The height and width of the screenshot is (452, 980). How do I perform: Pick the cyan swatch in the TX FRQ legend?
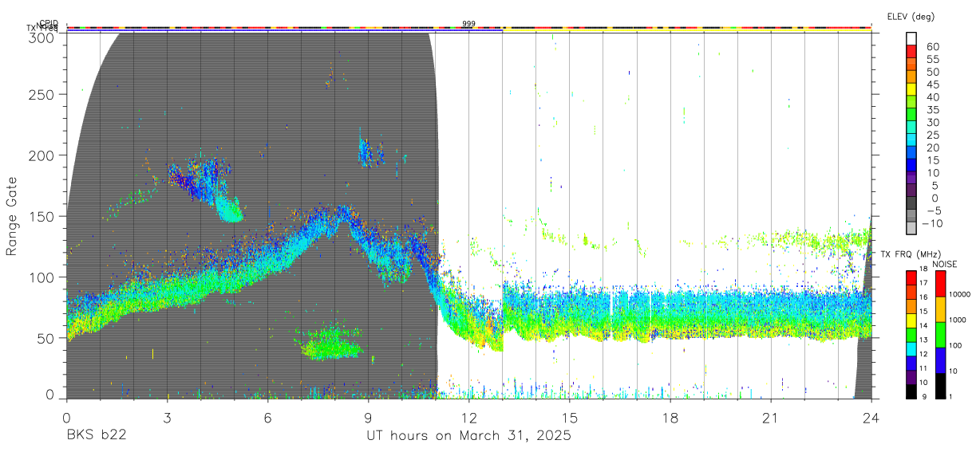tap(911, 349)
